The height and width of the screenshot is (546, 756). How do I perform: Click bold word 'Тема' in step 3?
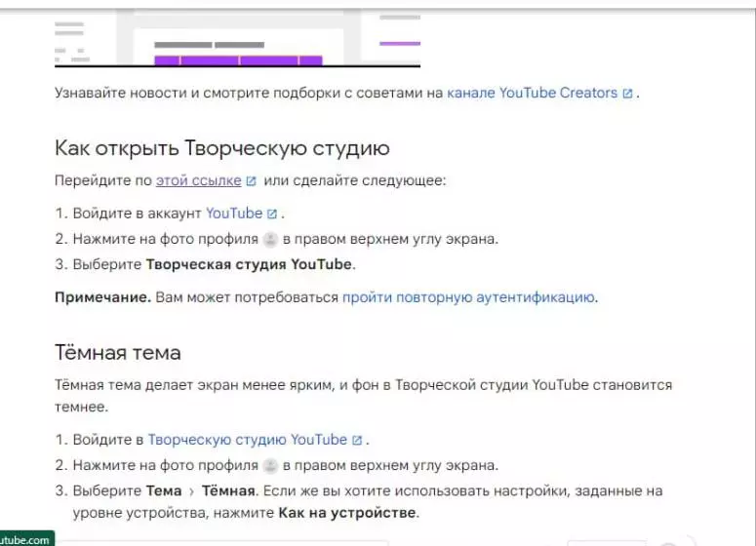164,491
